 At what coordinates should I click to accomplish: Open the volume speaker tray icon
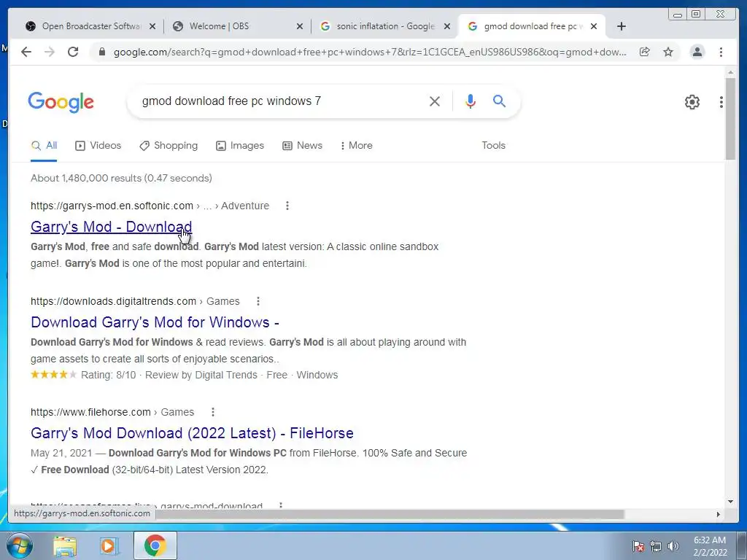[673, 546]
